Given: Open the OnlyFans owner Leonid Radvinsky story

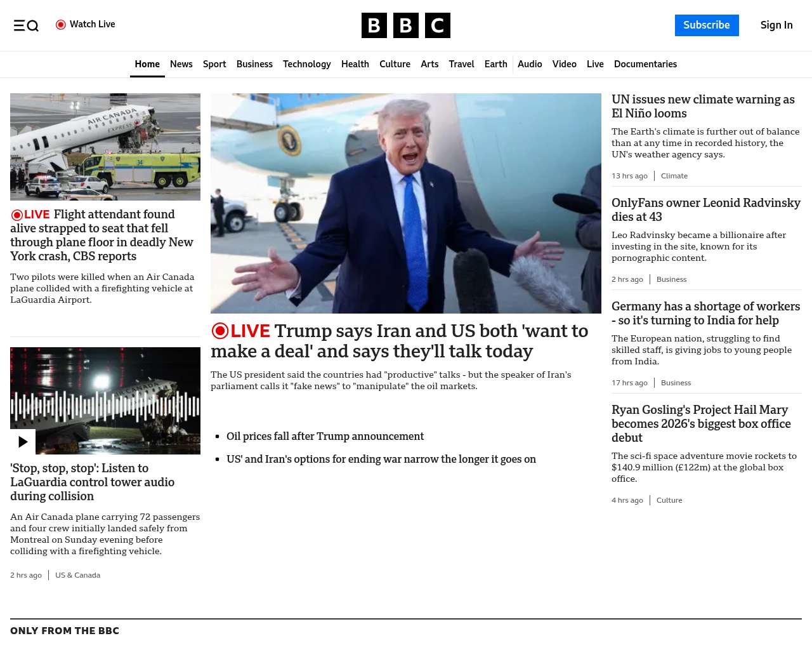Looking at the screenshot, I should pos(706,209).
